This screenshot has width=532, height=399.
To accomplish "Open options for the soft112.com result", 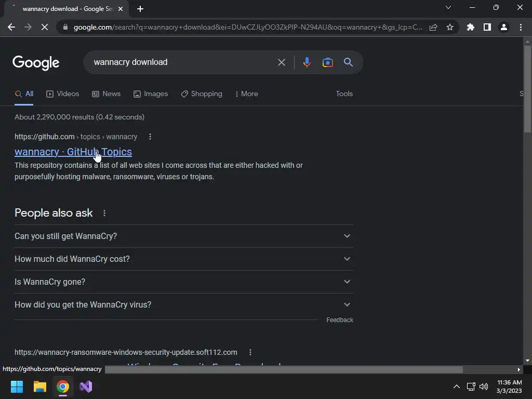I will point(250,352).
